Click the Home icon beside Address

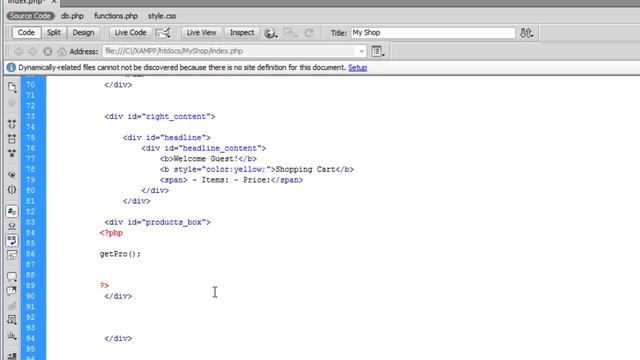pos(62,51)
